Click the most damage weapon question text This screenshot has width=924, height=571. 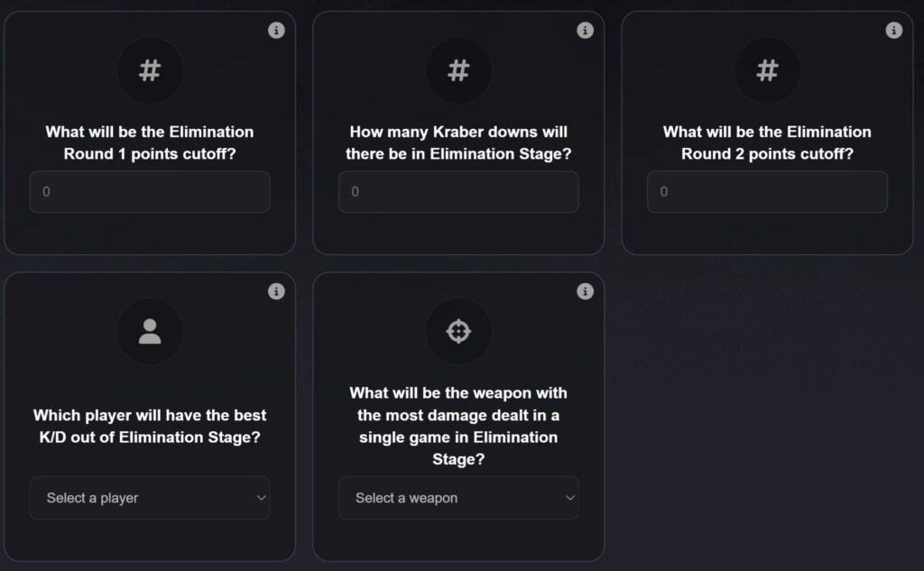[x=458, y=426]
